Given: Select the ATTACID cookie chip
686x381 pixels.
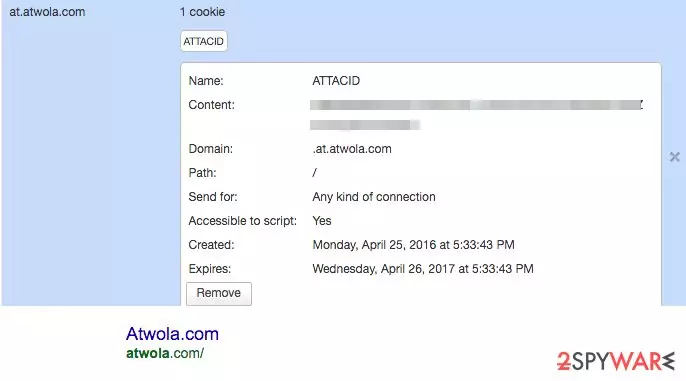Looking at the screenshot, I should click(203, 41).
